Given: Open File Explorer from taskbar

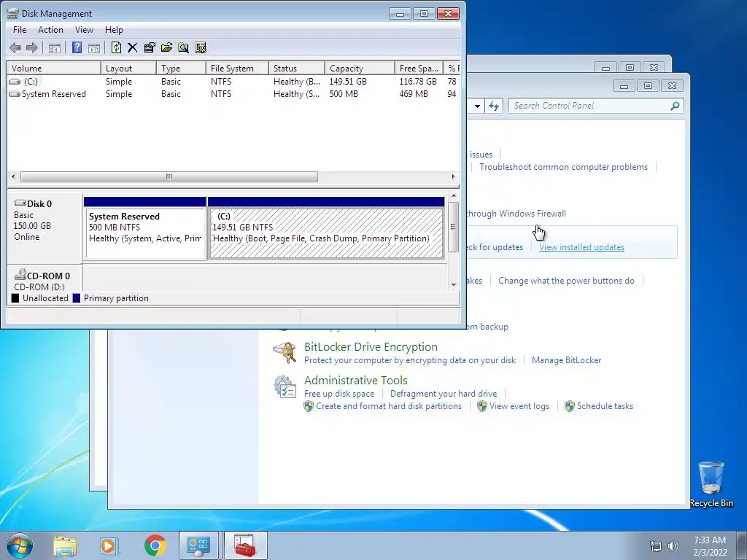Looking at the screenshot, I should pos(65,545).
